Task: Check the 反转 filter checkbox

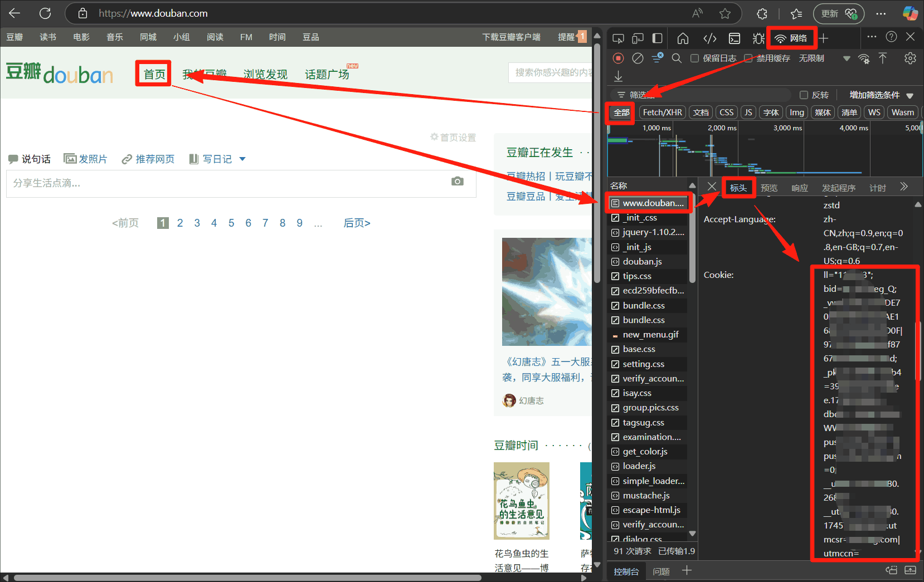Action: 804,95
